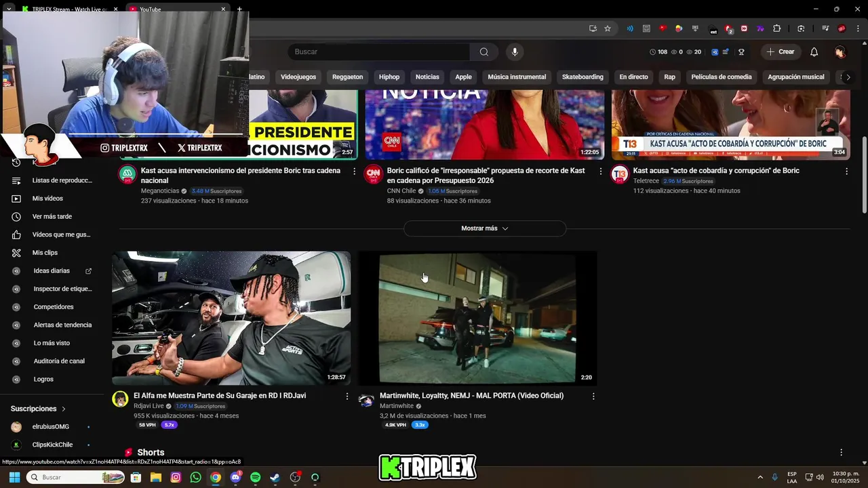Screen dimensions: 868x488
Task: Open Mis vídeos in sidebar
Action: [x=46, y=199]
